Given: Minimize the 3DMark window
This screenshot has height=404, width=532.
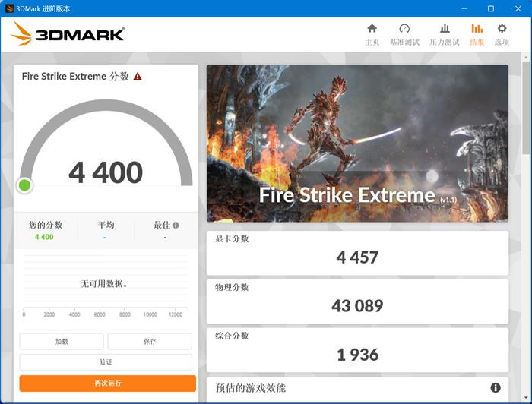Looking at the screenshot, I should (x=464, y=8).
